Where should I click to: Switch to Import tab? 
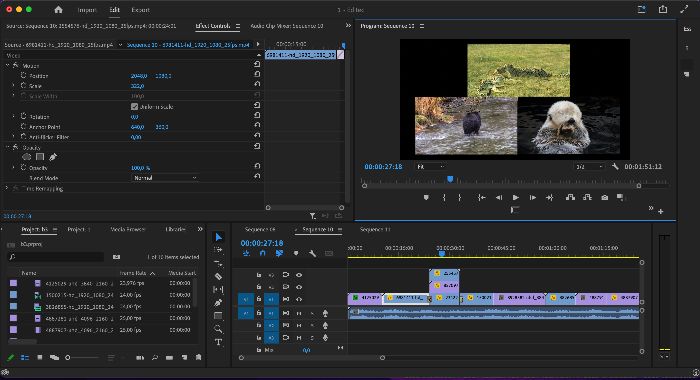tap(87, 10)
